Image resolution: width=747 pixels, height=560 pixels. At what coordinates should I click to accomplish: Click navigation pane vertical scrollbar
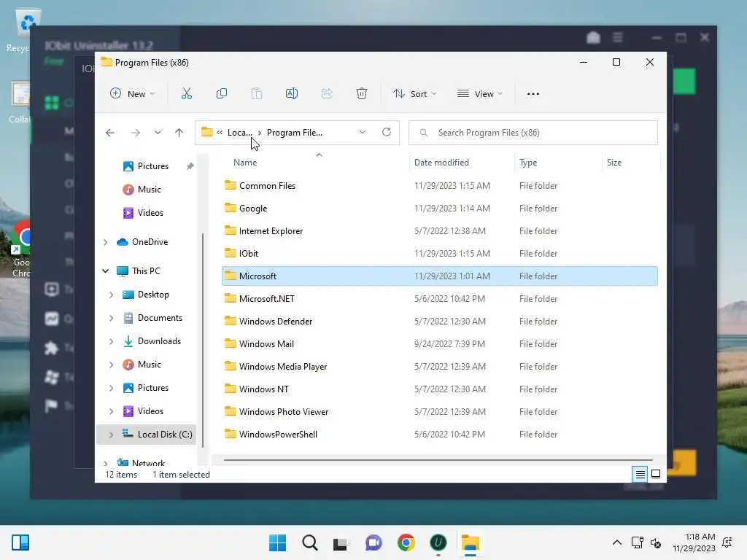click(204, 340)
